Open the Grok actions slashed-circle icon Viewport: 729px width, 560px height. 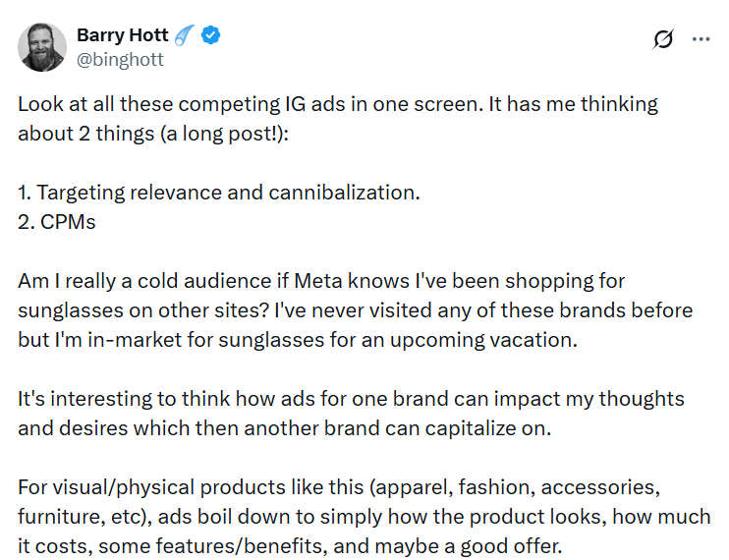pos(663,39)
